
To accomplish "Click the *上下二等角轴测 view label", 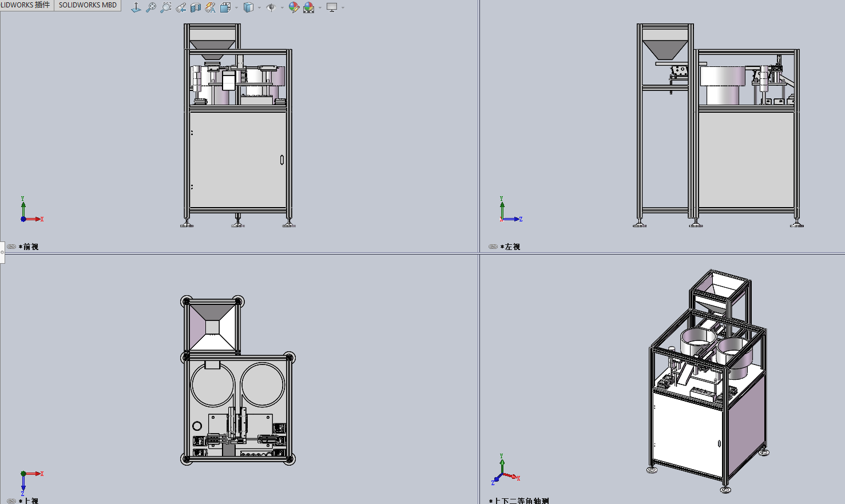I will pos(519,501).
